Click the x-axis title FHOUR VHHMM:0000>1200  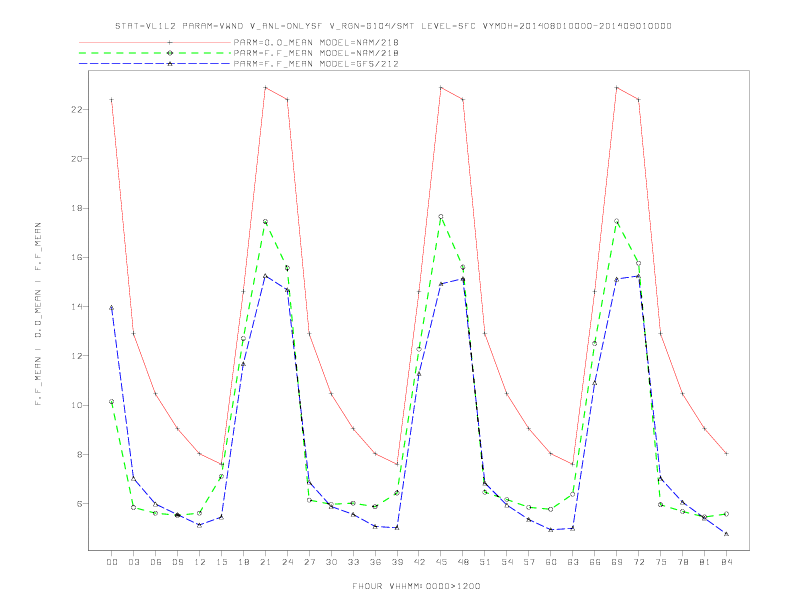tap(416, 586)
